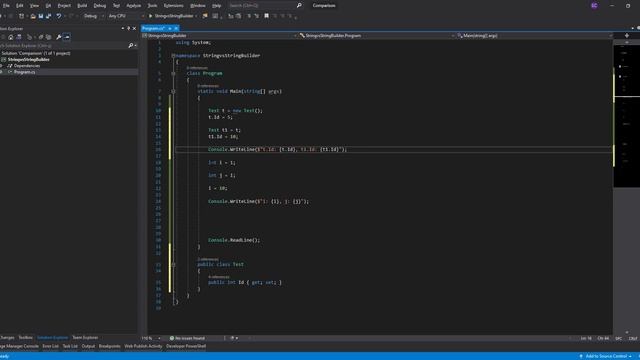Open the StringvsStringBuilder.Program type dropdown

coord(377,36)
